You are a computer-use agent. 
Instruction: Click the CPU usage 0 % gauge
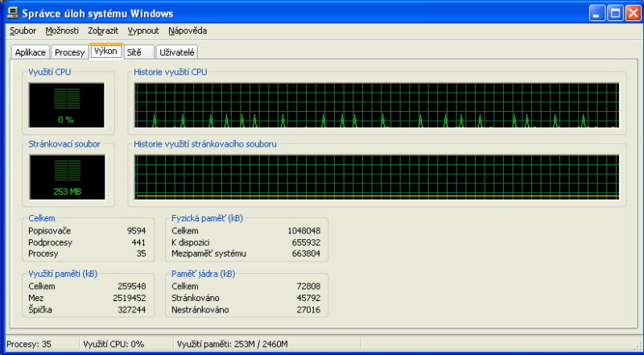pyautogui.click(x=67, y=105)
